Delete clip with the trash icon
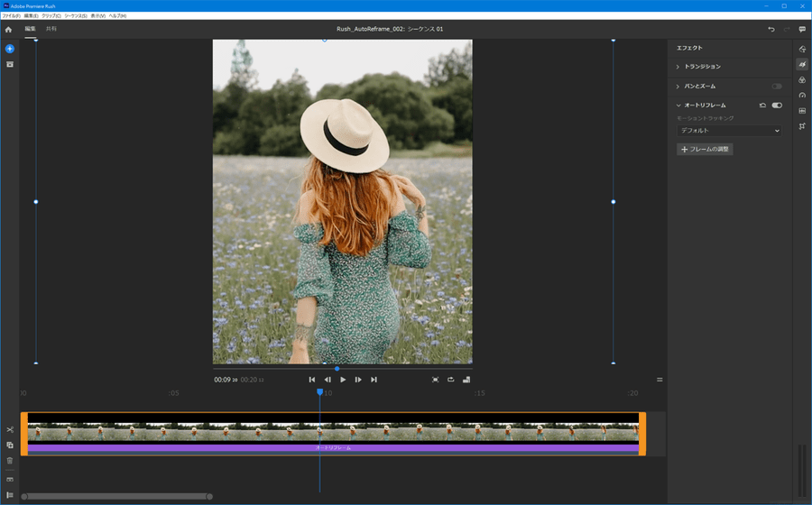This screenshot has width=812, height=505. click(10, 460)
